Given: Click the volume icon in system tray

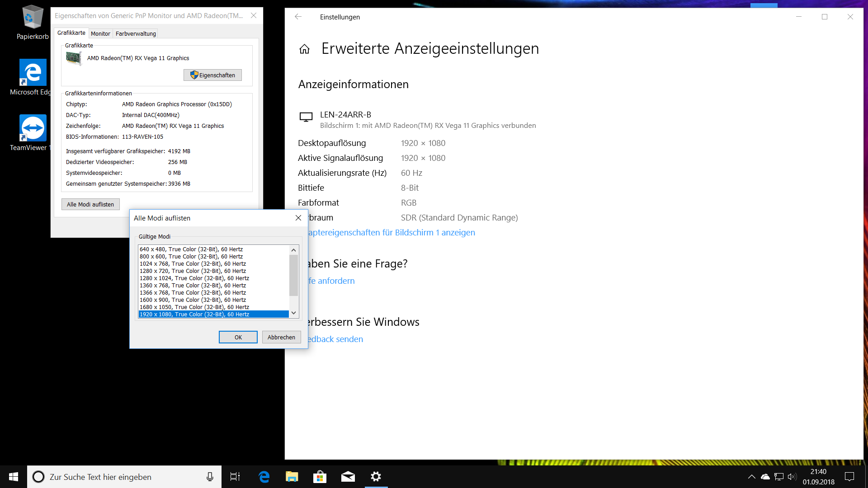Looking at the screenshot, I should (792, 477).
